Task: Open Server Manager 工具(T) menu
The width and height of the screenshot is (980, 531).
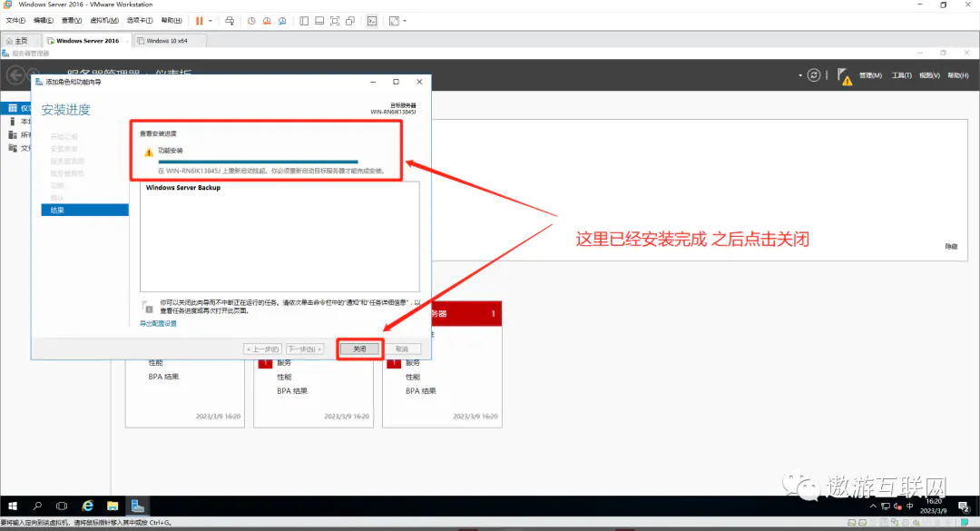Action: [x=901, y=75]
